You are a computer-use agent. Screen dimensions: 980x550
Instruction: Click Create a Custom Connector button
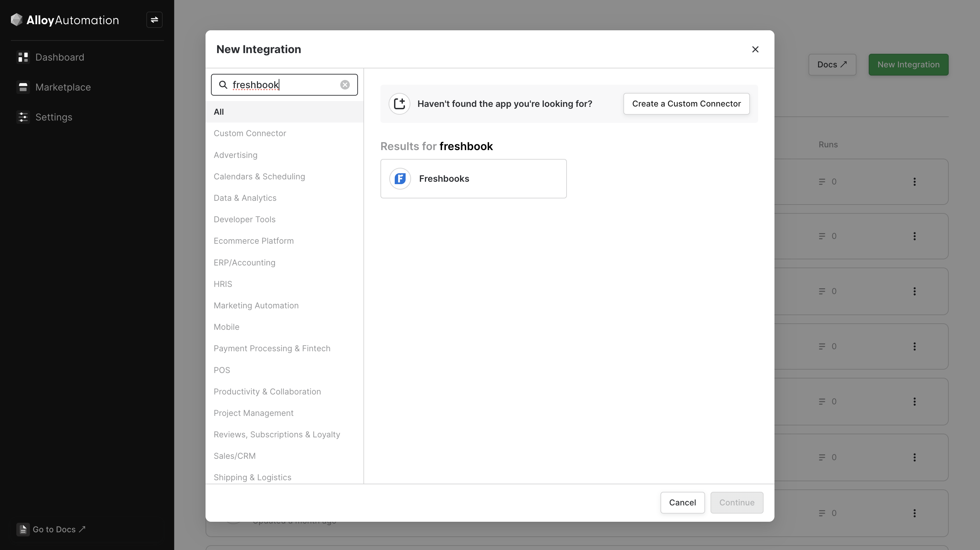tap(686, 103)
